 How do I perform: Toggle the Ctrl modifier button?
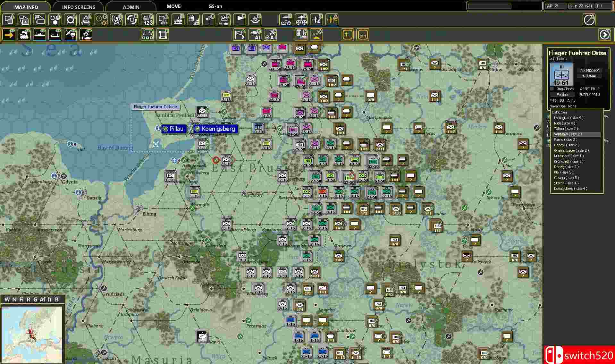click(x=363, y=35)
